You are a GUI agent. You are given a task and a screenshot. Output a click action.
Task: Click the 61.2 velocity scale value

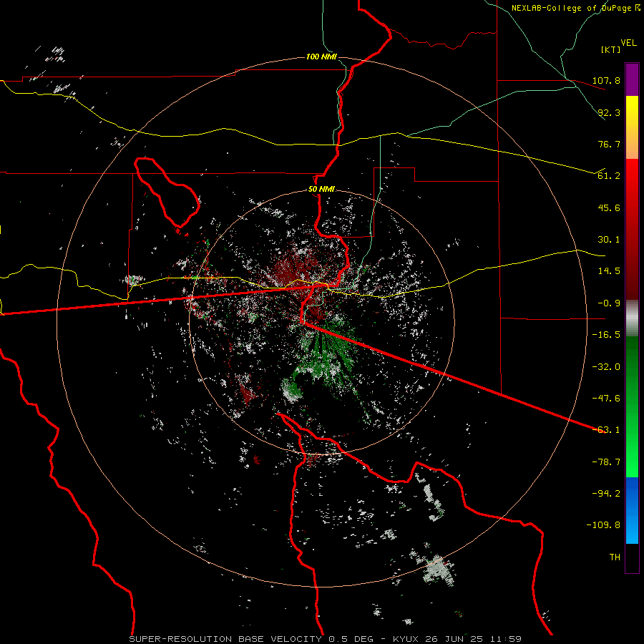click(x=609, y=176)
